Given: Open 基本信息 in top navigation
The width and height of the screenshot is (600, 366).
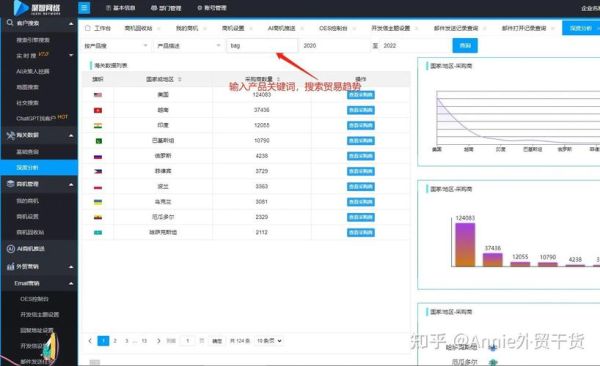Looking at the screenshot, I should pyautogui.click(x=121, y=8).
